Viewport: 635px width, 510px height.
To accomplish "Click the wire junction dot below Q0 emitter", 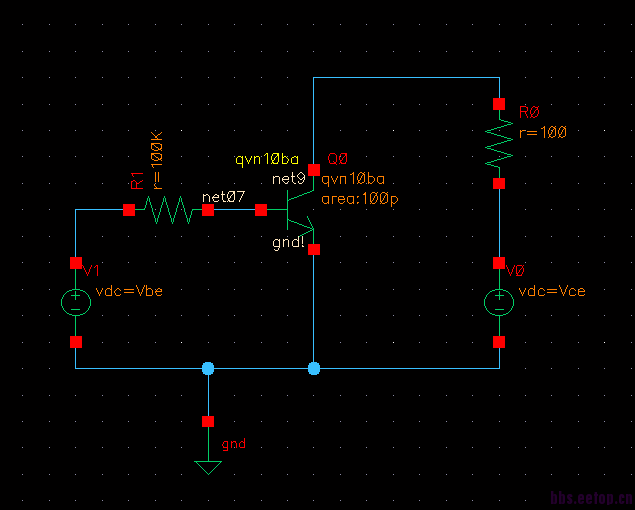I will tap(314, 368).
